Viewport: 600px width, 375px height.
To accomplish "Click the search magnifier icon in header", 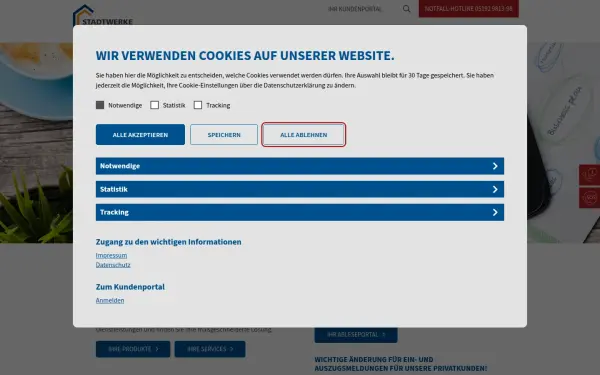I will [406, 9].
